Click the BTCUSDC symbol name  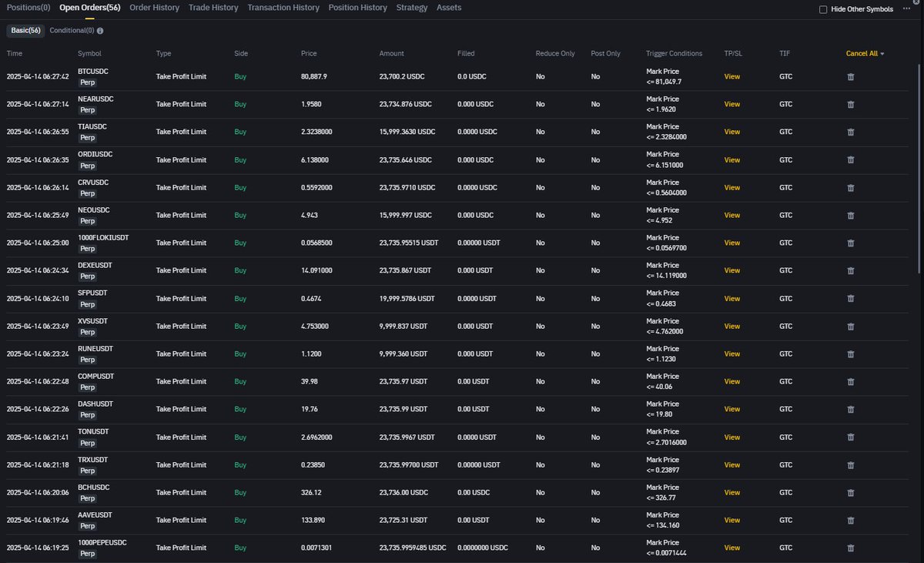point(93,71)
